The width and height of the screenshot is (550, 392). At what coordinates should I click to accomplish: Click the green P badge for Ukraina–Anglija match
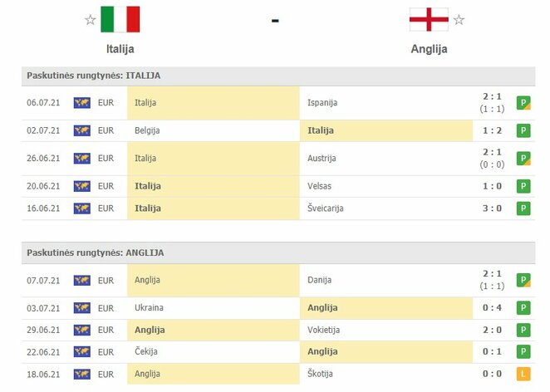pyautogui.click(x=523, y=308)
